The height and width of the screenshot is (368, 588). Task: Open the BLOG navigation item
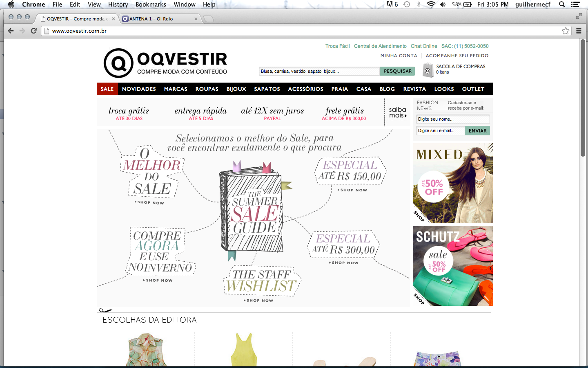click(x=387, y=89)
